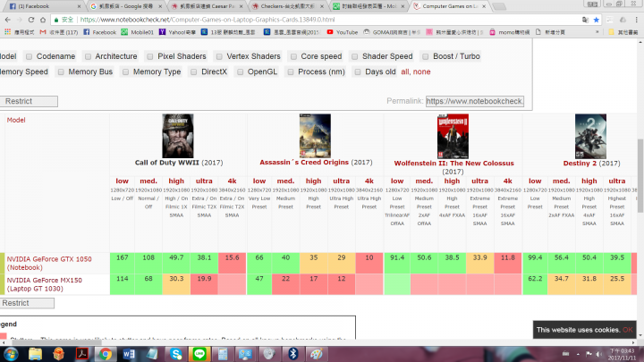Switch to the Checkers tab
644x362 pixels.
click(288, 6)
